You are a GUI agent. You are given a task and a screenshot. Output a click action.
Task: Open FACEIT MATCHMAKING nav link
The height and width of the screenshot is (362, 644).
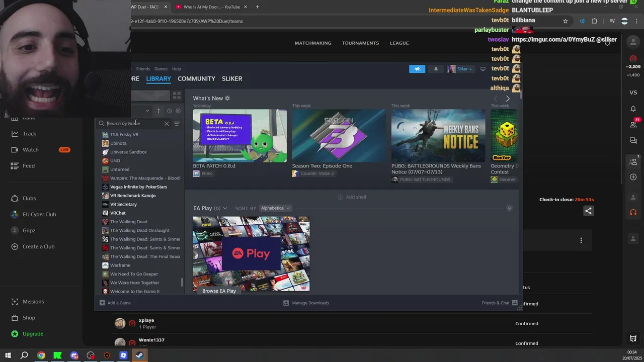(x=313, y=43)
